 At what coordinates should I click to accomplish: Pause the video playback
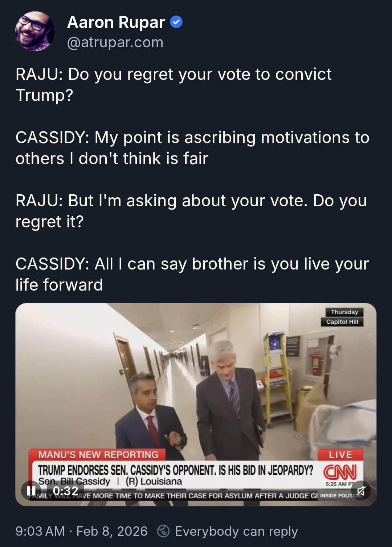coord(32,491)
